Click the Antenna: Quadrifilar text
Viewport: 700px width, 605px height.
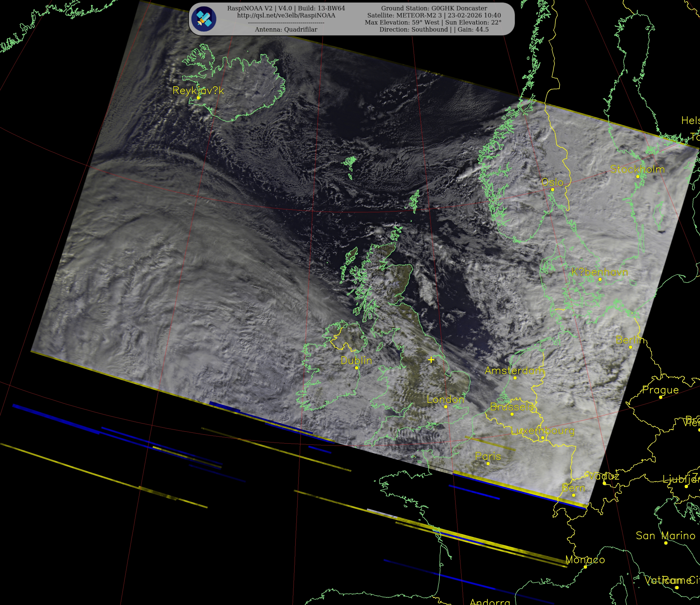(286, 30)
